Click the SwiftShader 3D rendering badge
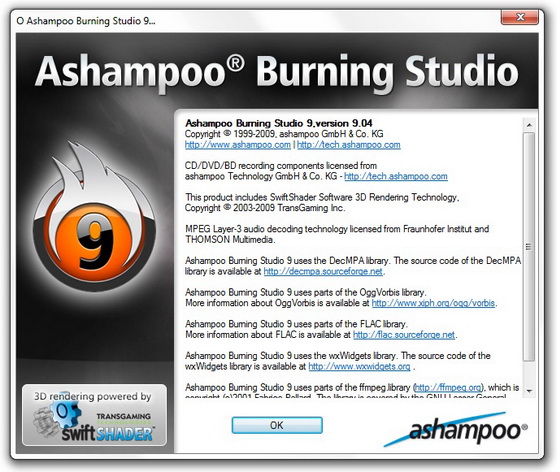The height and width of the screenshot is (472, 560). [94, 415]
